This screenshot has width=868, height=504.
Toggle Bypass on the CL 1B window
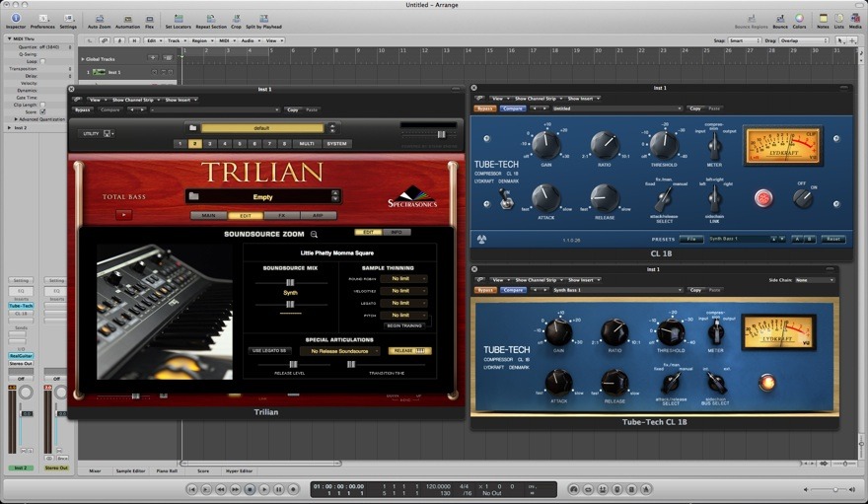pos(485,108)
